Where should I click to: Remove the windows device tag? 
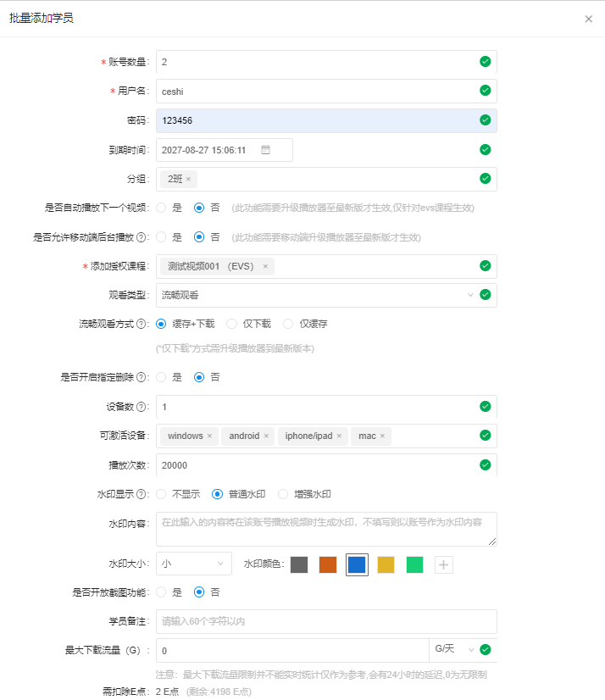point(209,436)
